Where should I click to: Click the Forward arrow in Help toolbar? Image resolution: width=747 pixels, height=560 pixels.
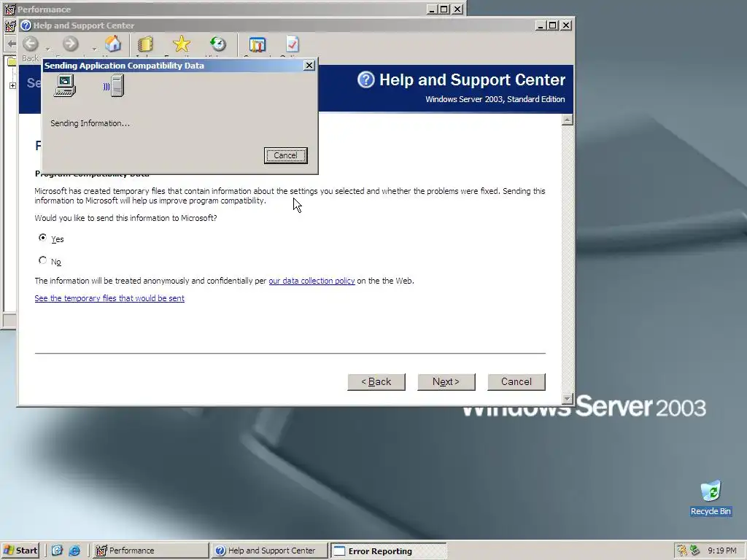coord(70,44)
